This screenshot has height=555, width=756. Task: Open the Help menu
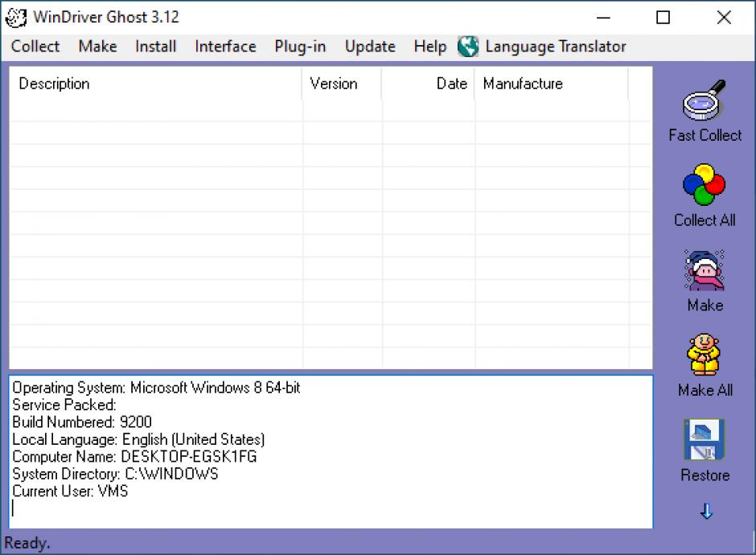click(x=429, y=47)
